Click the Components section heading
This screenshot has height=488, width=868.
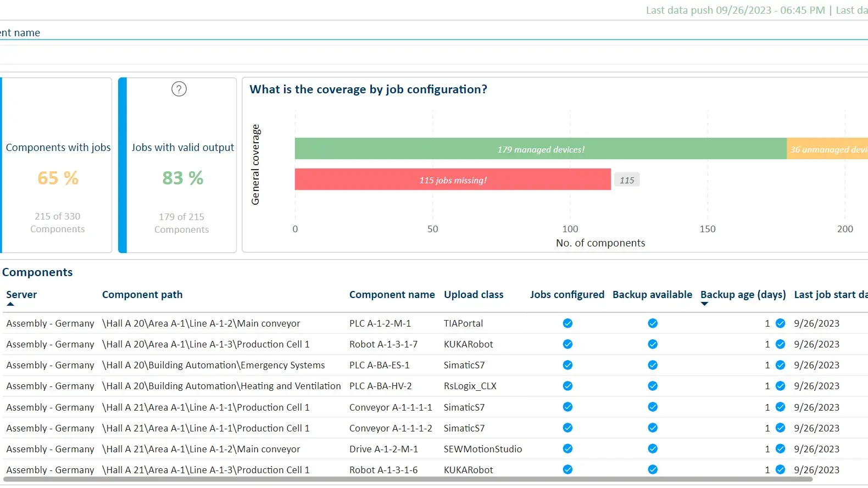[37, 272]
